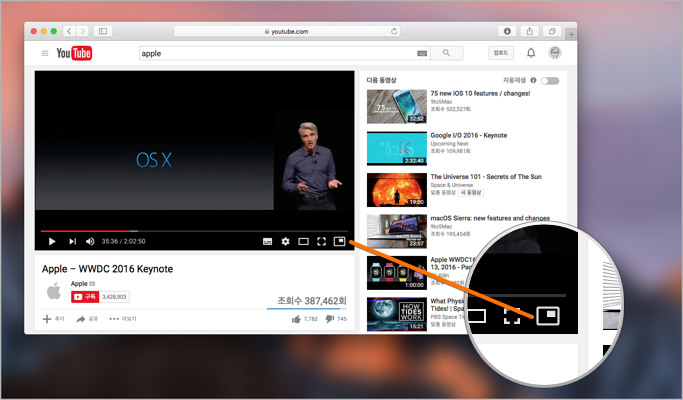
Task: Show the Safari sidebar
Action: point(103,31)
